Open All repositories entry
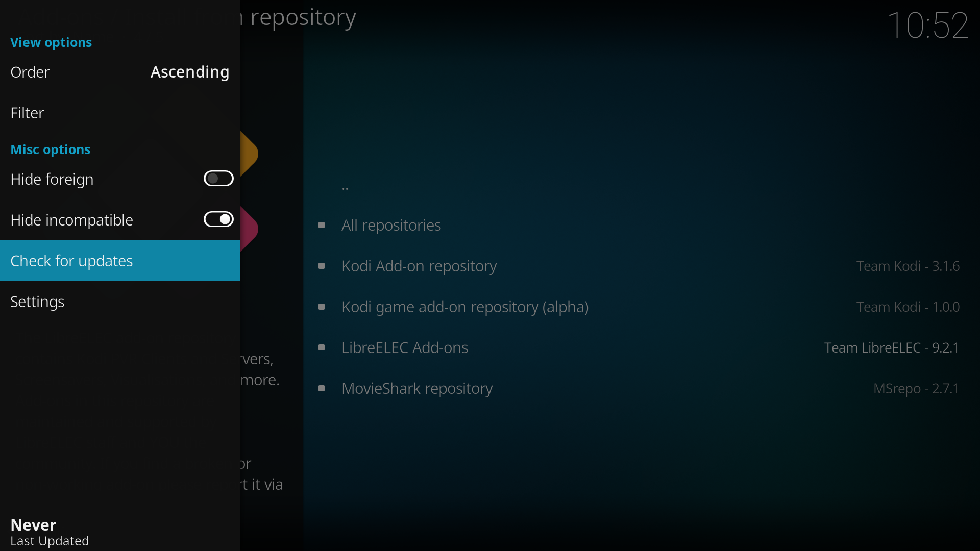This screenshot has width=980, height=551. point(391,225)
